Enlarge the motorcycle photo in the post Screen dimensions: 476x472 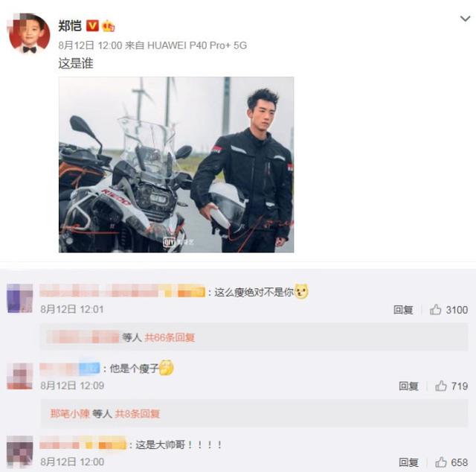[176, 165]
